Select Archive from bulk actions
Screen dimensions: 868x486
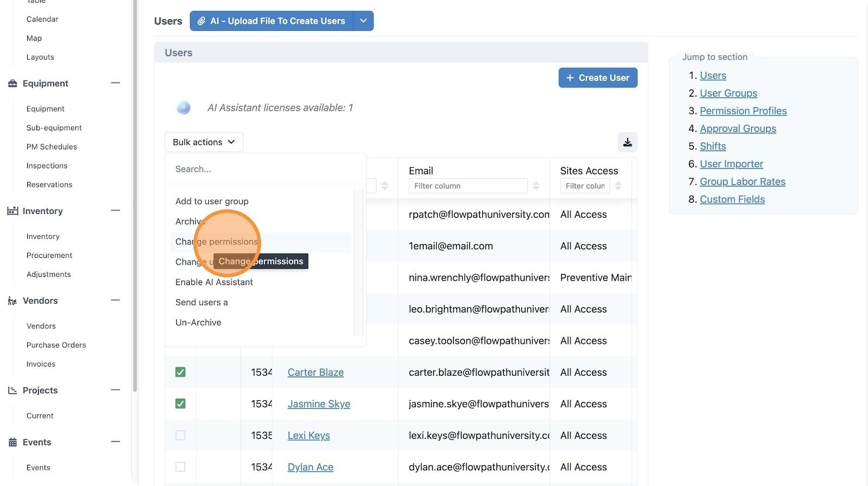261,222
